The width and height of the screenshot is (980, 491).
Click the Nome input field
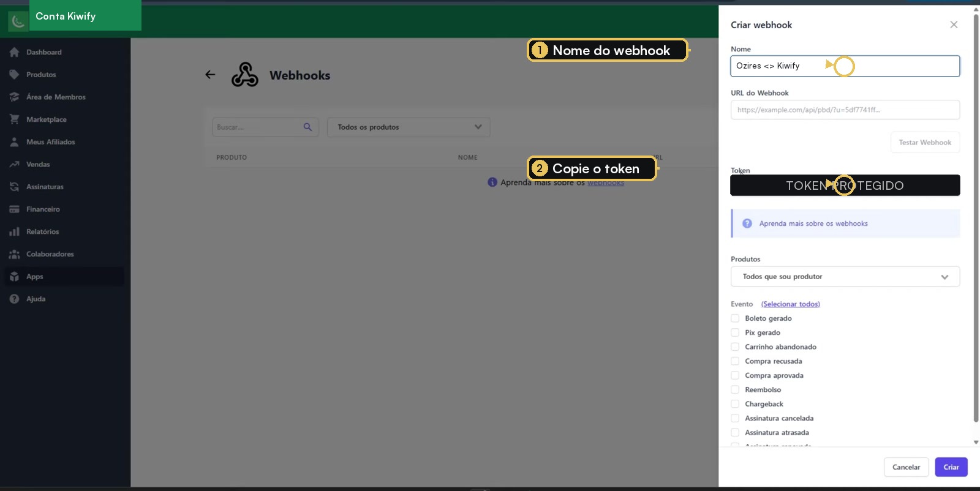pos(845,66)
